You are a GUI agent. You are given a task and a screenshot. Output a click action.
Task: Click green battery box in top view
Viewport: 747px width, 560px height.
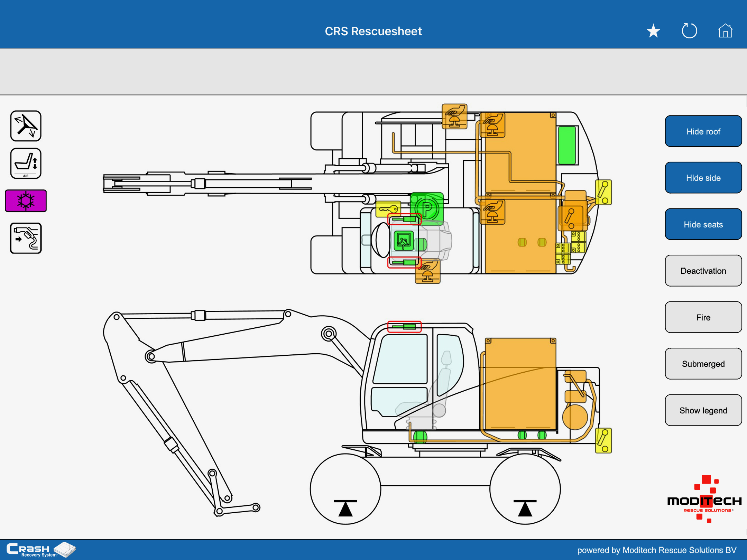(x=567, y=146)
